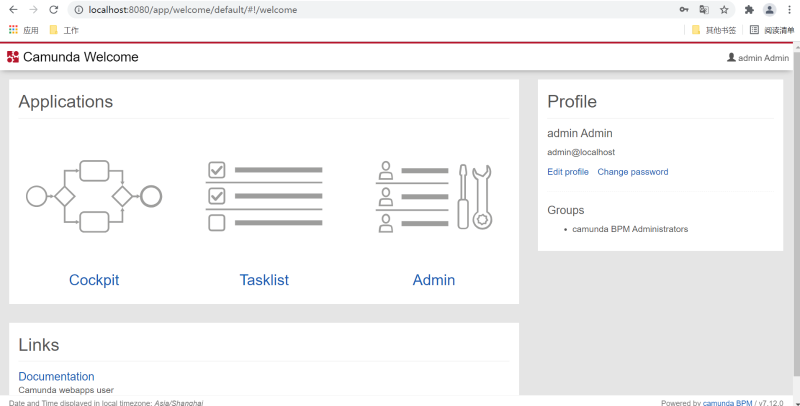The width and height of the screenshot is (800, 406).
Task: Click the admin@localhost email text
Action: tap(581, 152)
